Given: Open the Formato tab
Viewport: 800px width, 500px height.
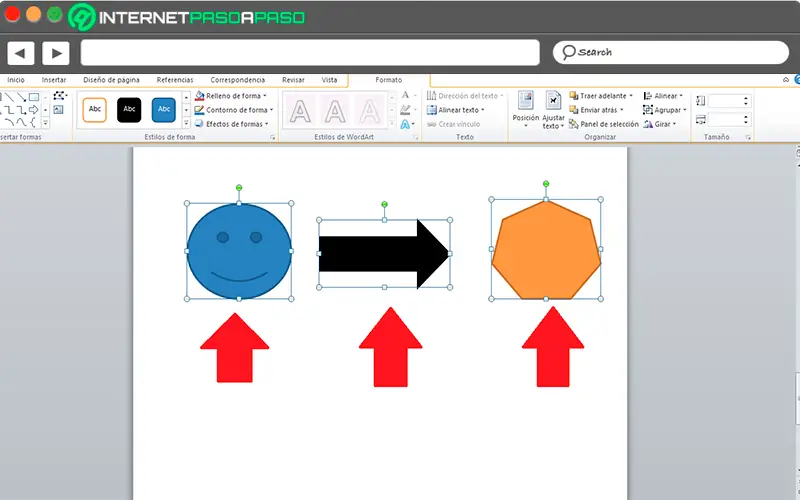Looking at the screenshot, I should (389, 80).
